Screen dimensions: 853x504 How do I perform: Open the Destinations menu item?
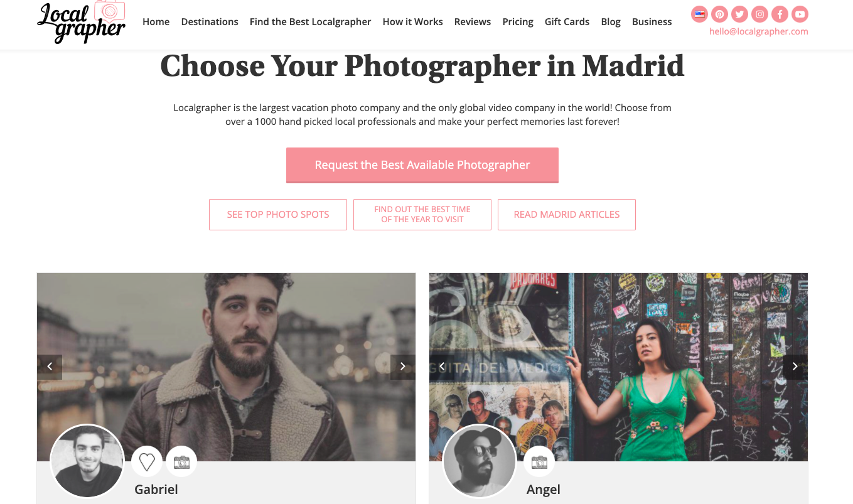pos(210,21)
